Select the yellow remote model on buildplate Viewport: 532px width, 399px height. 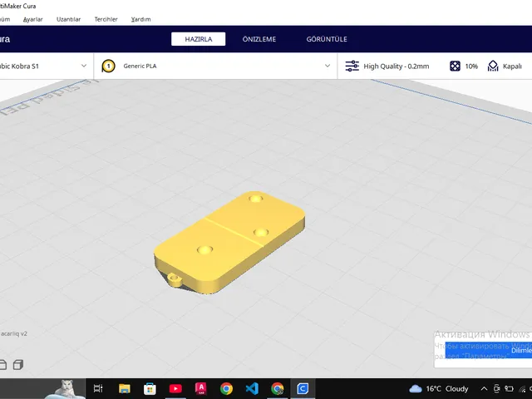pyautogui.click(x=229, y=242)
